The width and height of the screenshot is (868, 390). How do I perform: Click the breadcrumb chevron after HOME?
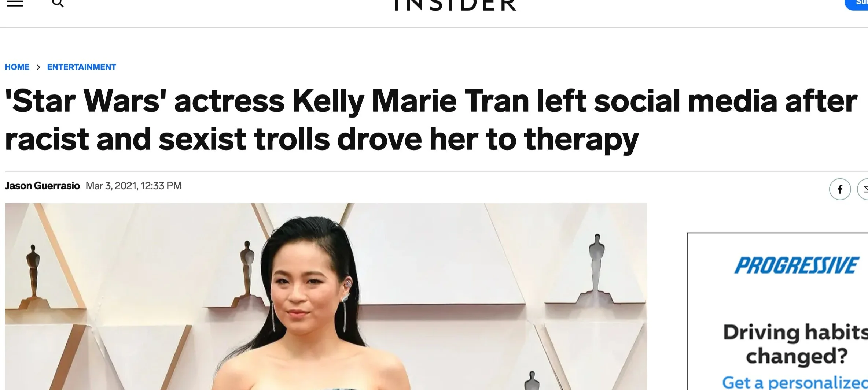[38, 67]
